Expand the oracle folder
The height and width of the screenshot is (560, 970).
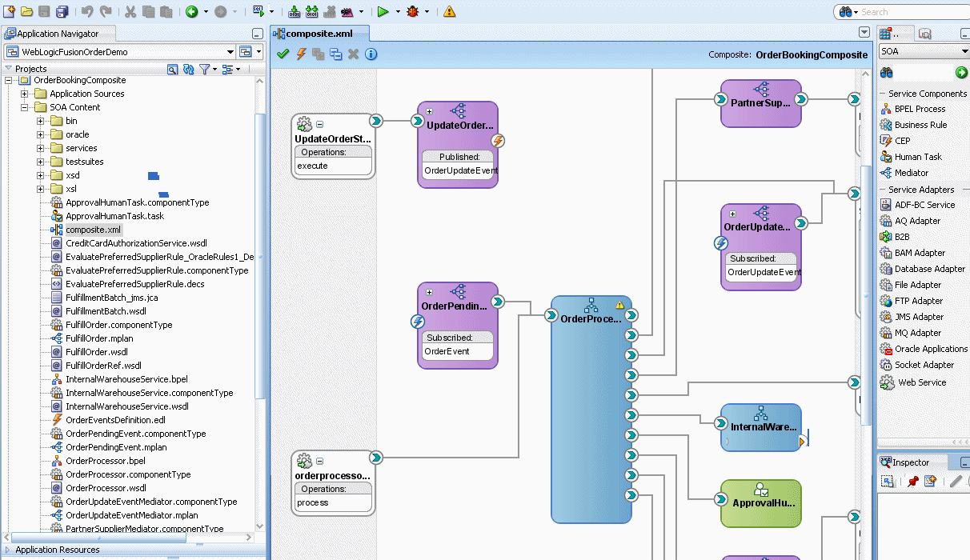coord(40,134)
